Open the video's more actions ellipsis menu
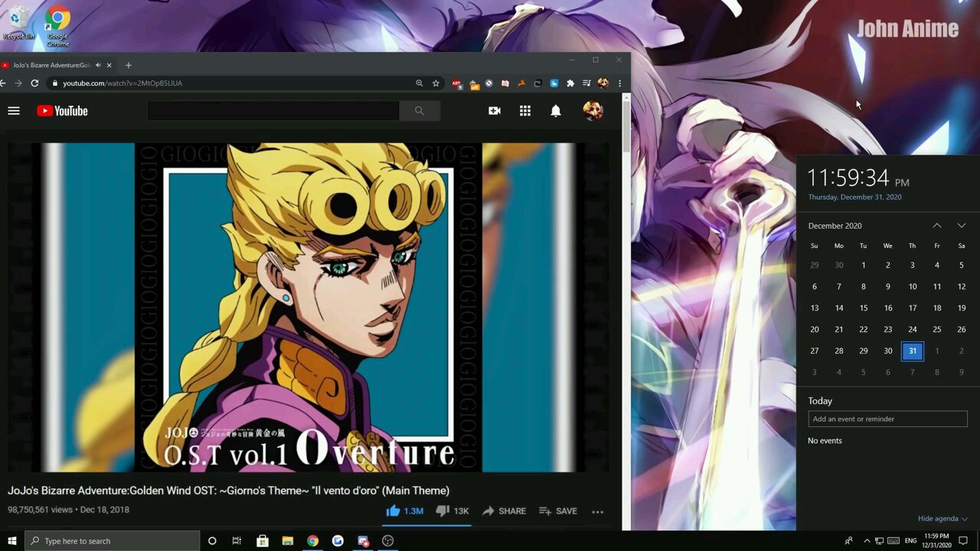The image size is (980, 551). tap(597, 511)
